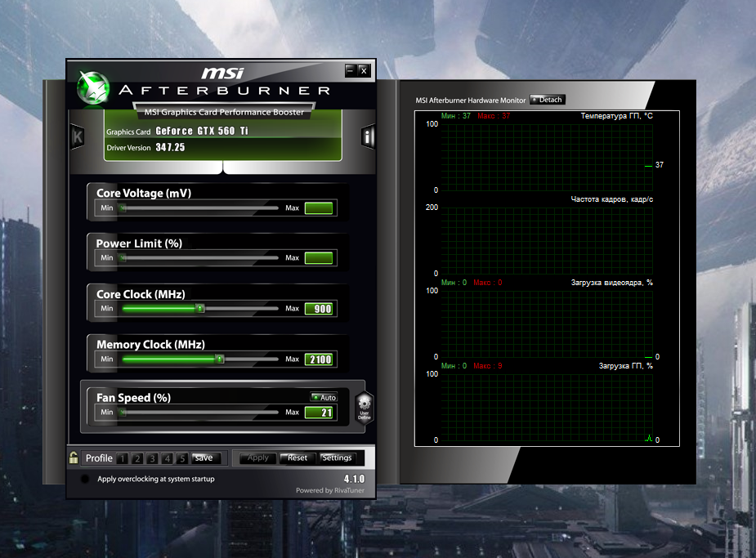Click the Core Clock value 900 field
The height and width of the screenshot is (558, 756).
coord(319,308)
